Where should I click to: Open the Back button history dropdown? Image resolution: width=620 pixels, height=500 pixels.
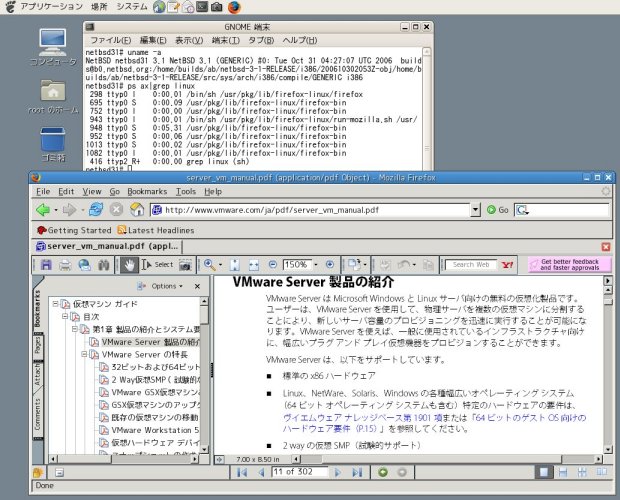(55, 210)
